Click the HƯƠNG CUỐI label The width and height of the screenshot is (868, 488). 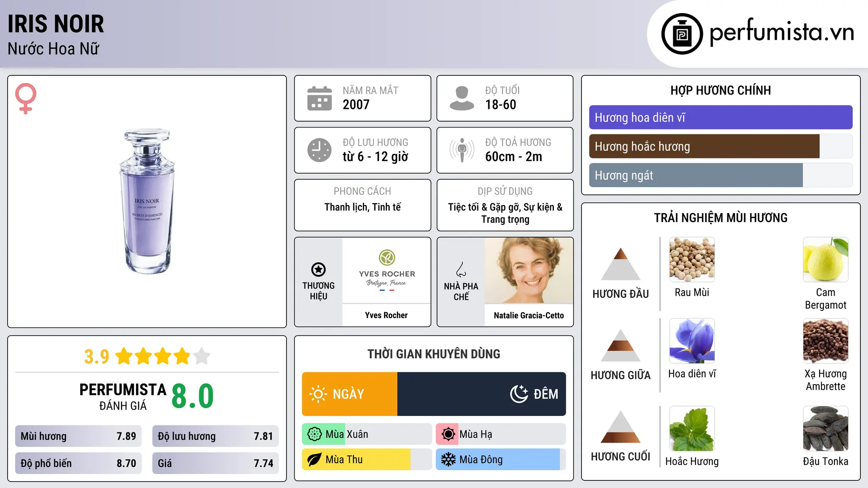620,457
